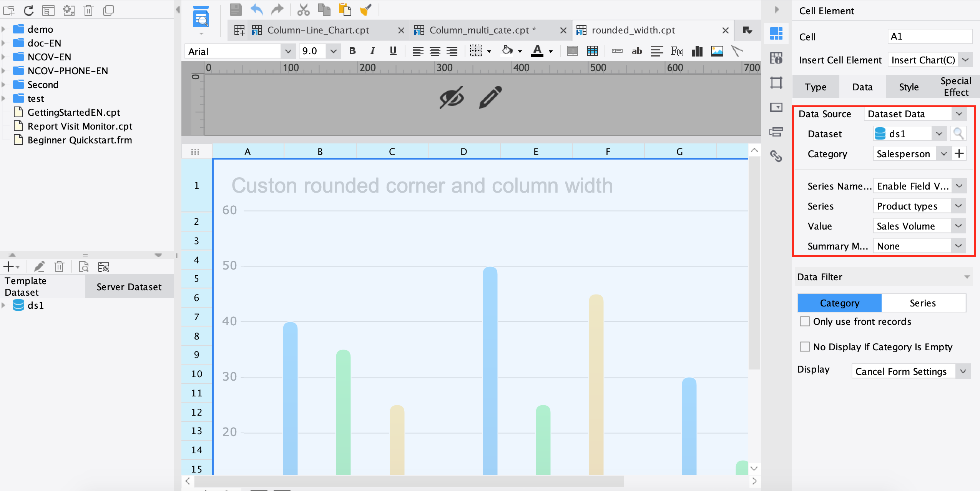Click the Undo arrow icon

[257, 10]
